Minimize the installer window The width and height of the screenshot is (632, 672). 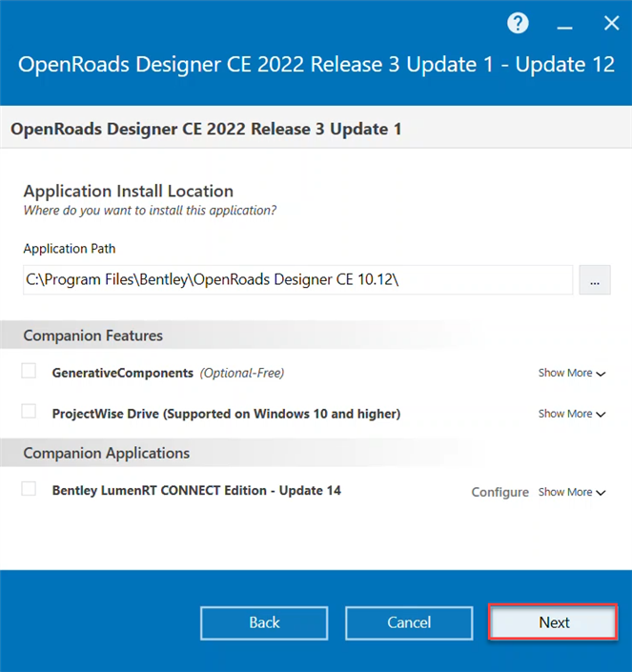[x=564, y=28]
